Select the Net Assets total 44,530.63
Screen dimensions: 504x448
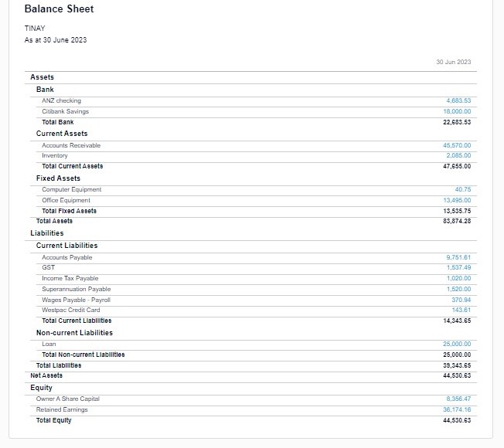pos(457,375)
